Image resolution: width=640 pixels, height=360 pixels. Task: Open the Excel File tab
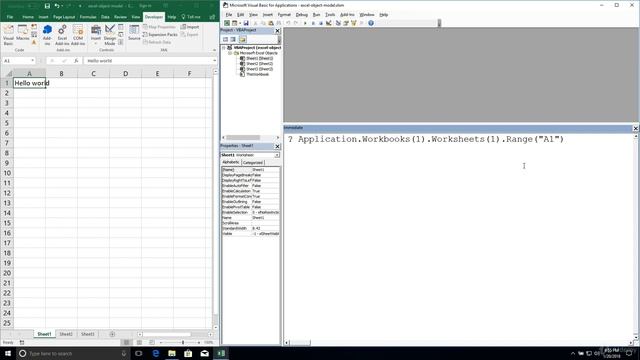(10, 17)
